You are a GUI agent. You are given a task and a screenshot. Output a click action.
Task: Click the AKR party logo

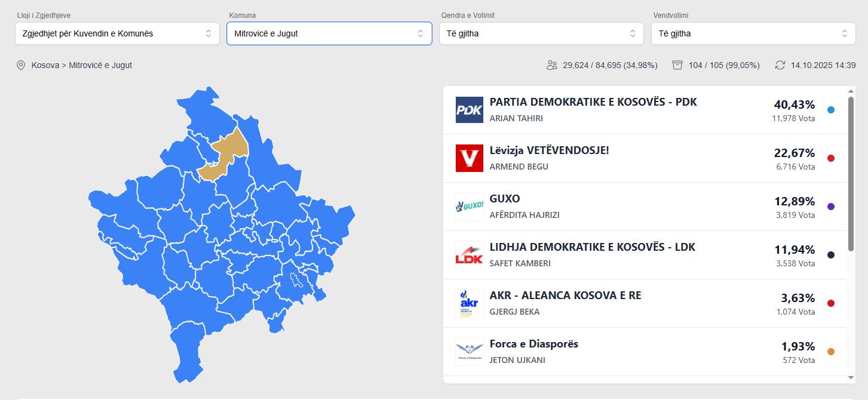[469, 303]
